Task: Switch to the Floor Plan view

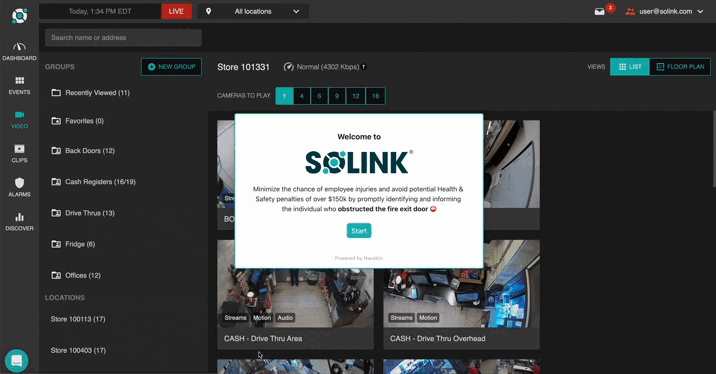Action: coord(680,67)
